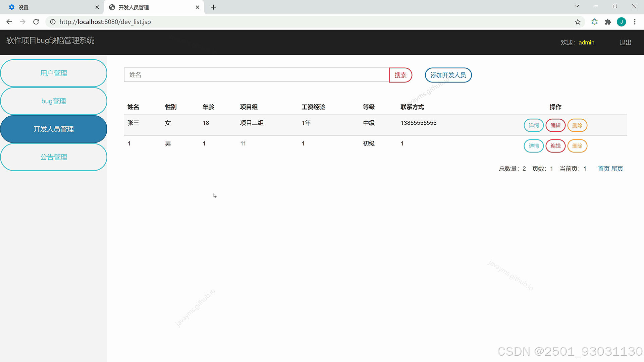The image size is (644, 362).
Task: Open 用户管理 in the sidebar
Action: [x=54, y=73]
